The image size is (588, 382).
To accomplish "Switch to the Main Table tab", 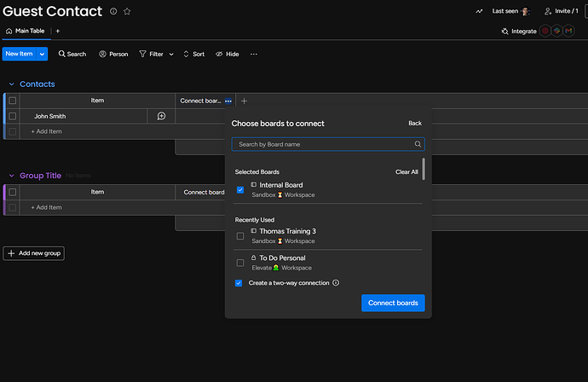I will pos(26,31).
